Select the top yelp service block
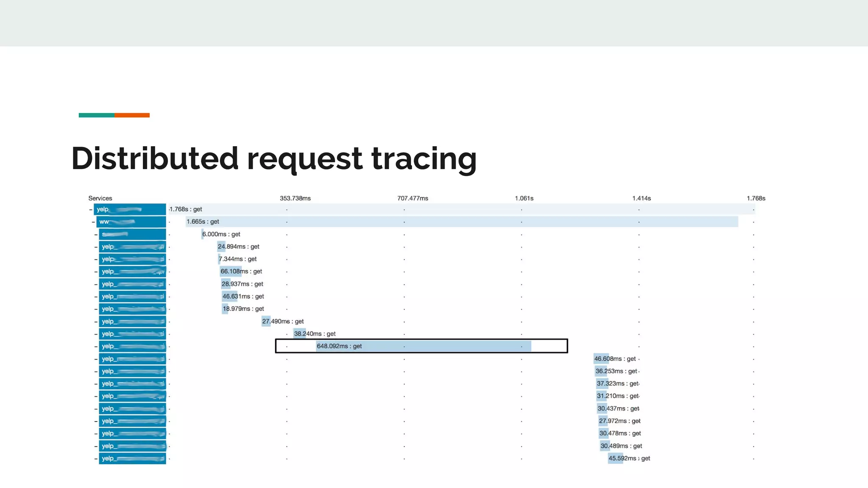This screenshot has height=488, width=868. tap(130, 210)
